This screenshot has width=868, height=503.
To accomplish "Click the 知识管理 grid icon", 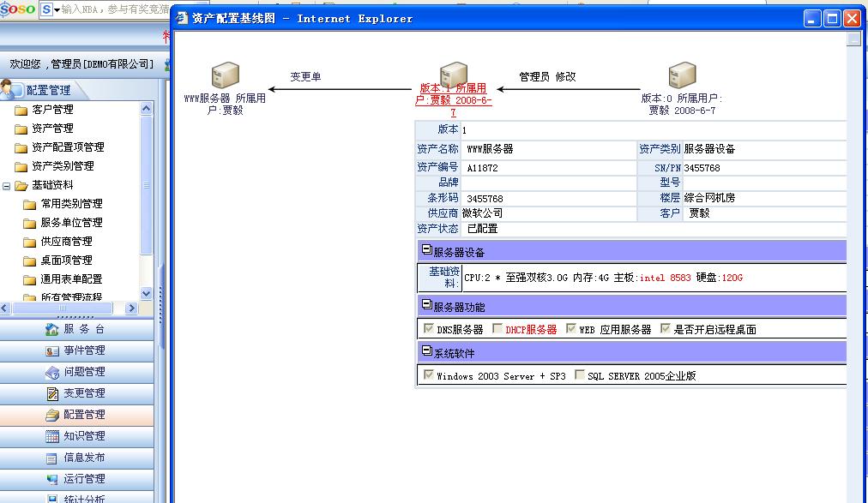I will pos(52,437).
